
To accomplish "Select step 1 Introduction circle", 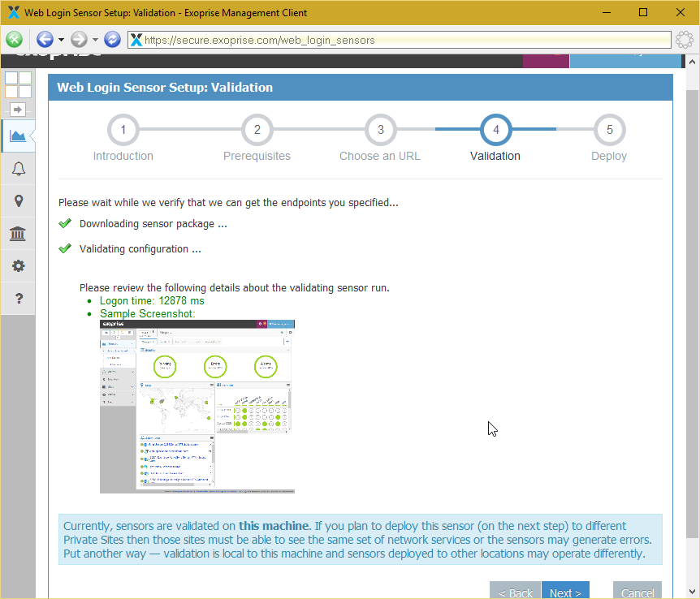I will pos(123,130).
